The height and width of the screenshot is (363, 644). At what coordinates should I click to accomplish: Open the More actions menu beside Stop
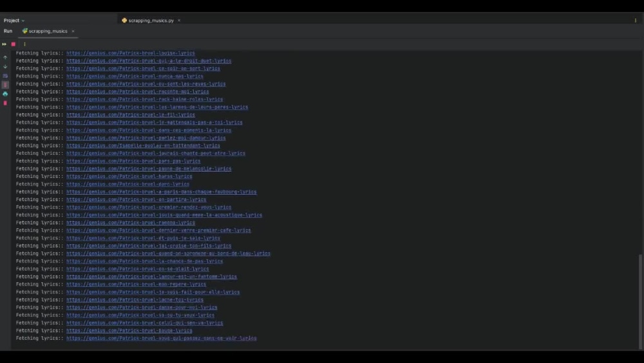[24, 44]
